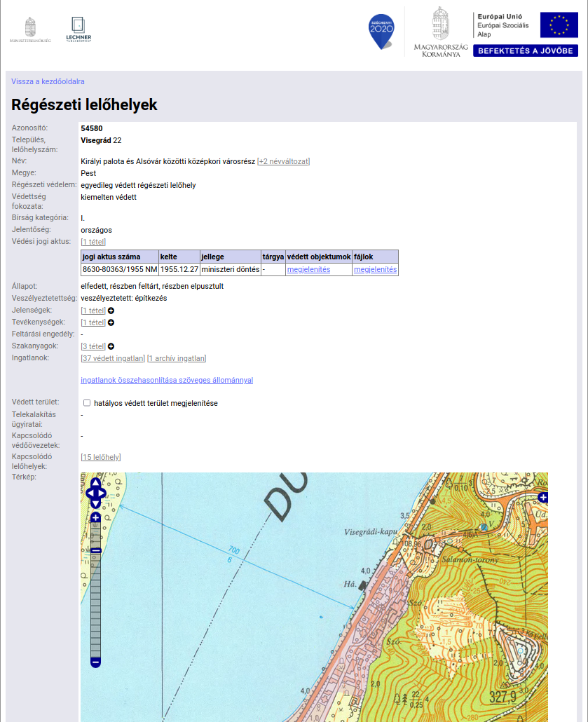Click the Lechner Tudásközpont logo
Image resolution: width=588 pixels, height=722 pixels.
[78, 29]
